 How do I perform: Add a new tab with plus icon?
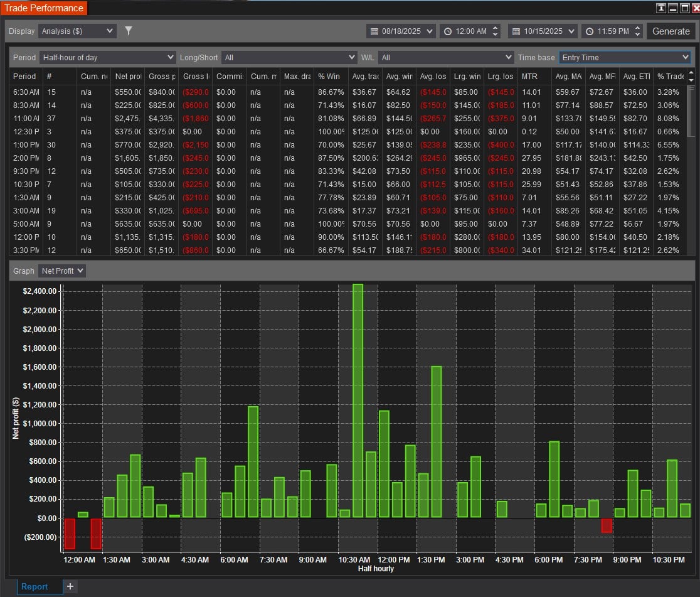pyautogui.click(x=70, y=586)
